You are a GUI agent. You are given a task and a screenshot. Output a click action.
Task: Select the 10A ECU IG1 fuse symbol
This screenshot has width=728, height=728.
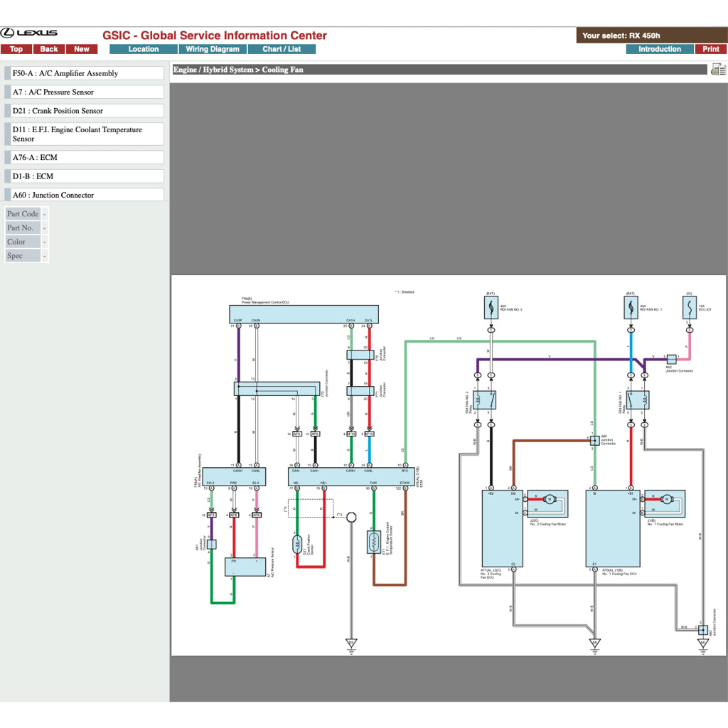click(688, 308)
